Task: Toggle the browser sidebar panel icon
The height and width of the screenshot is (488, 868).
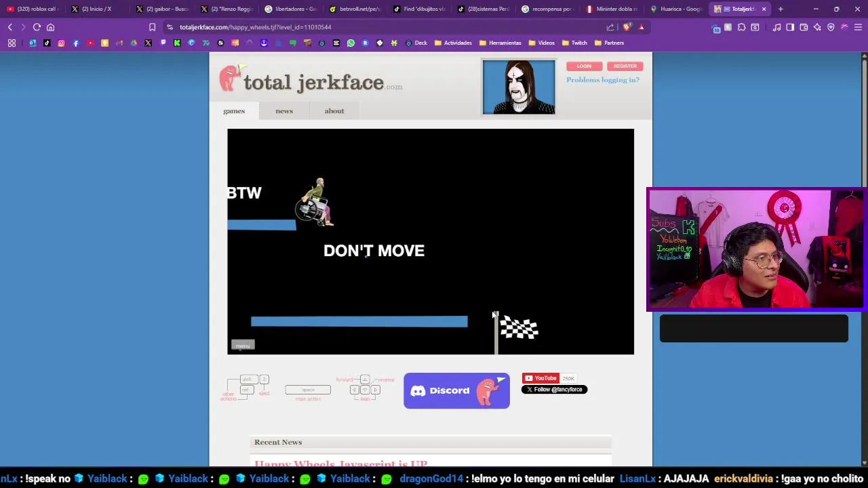Action: point(790,27)
